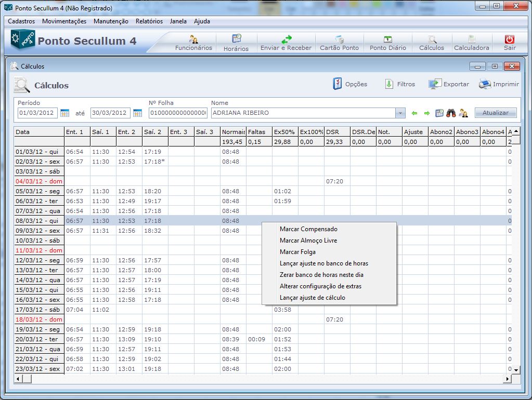Open Cartão Ponto from toolbar
Image resolution: width=532 pixels, height=400 pixels.
tap(339, 43)
